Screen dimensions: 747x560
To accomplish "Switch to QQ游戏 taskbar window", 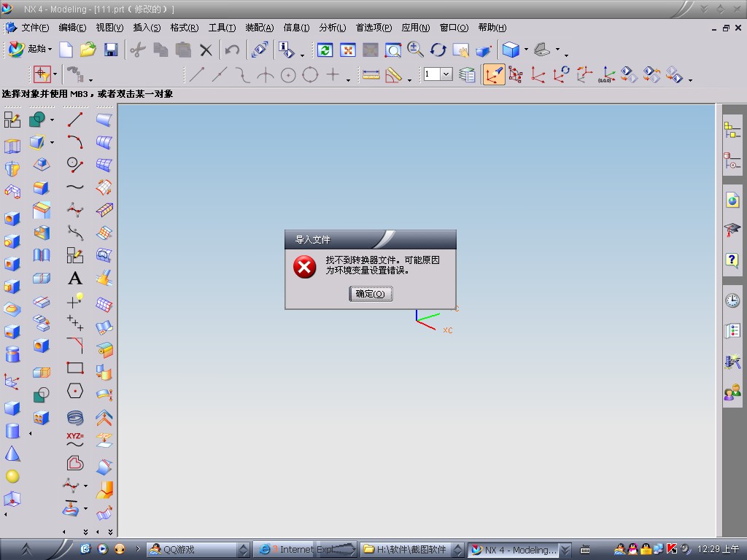I will pos(198,550).
